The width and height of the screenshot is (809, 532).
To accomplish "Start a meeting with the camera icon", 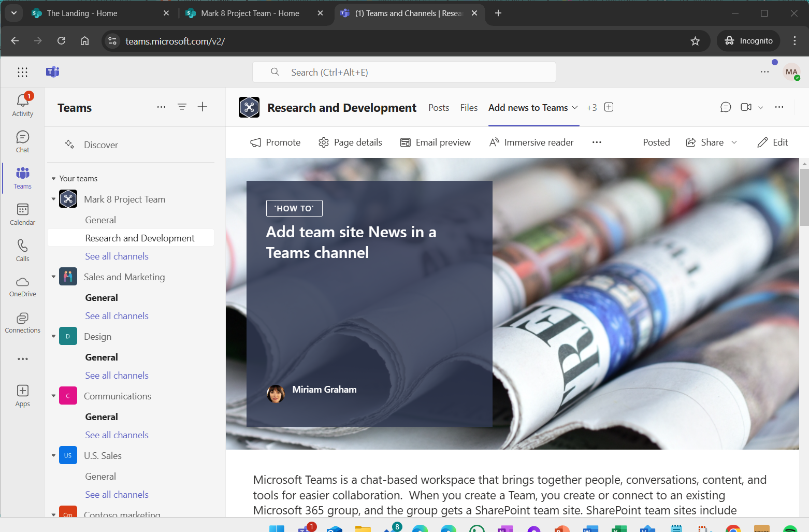I will tap(746, 107).
